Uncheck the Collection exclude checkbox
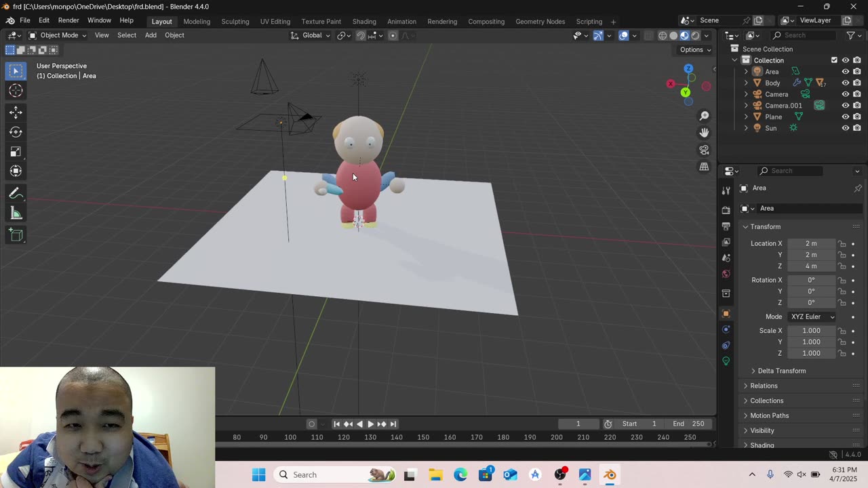 point(834,60)
